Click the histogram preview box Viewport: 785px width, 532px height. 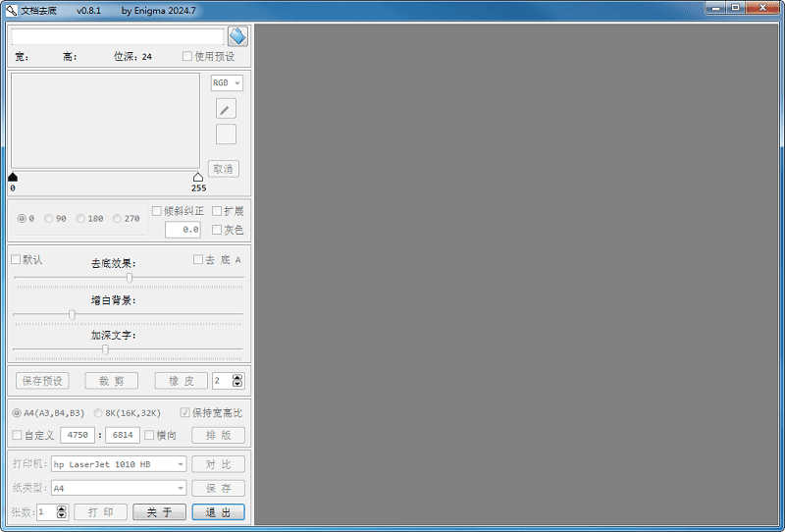tap(105, 121)
